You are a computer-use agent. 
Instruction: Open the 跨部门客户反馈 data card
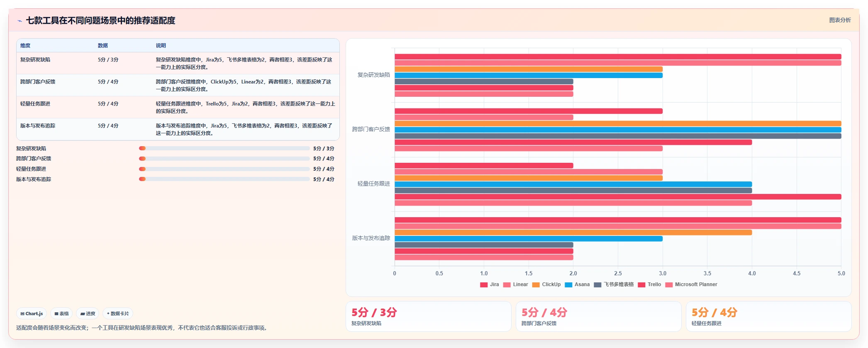click(x=599, y=316)
